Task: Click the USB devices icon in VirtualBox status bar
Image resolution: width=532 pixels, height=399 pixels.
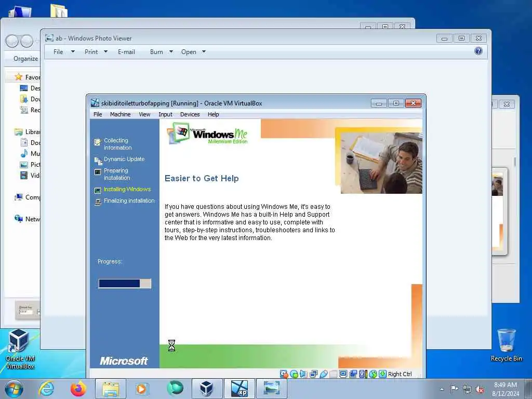Action: click(323, 374)
